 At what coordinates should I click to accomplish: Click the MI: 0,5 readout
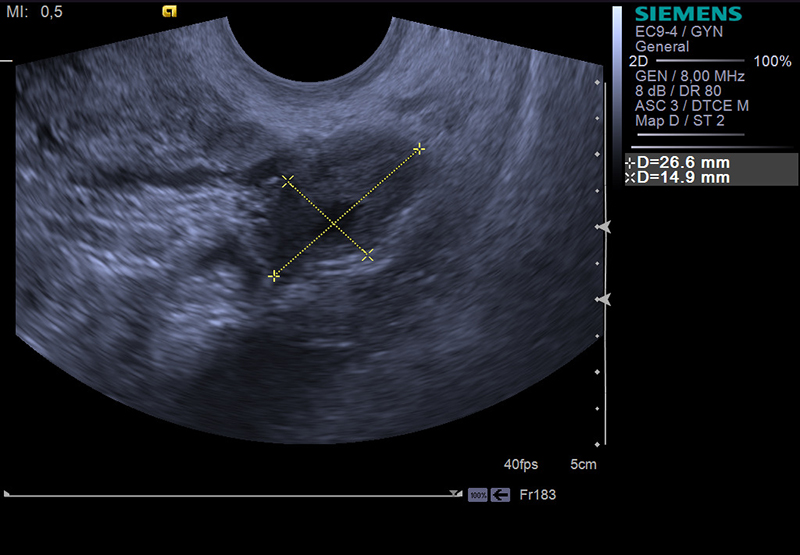pos(34,12)
